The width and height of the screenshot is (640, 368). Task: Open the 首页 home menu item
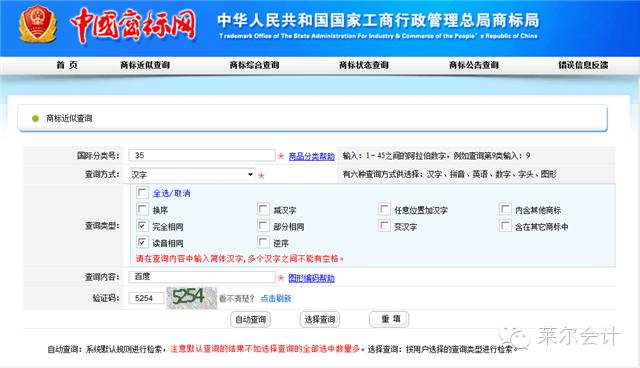67,65
